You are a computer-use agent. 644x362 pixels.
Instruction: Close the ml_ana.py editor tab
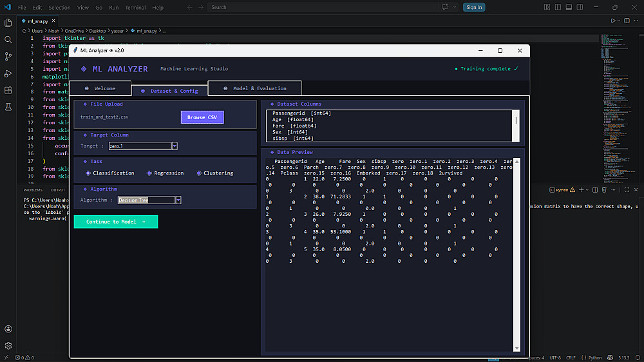click(53, 21)
